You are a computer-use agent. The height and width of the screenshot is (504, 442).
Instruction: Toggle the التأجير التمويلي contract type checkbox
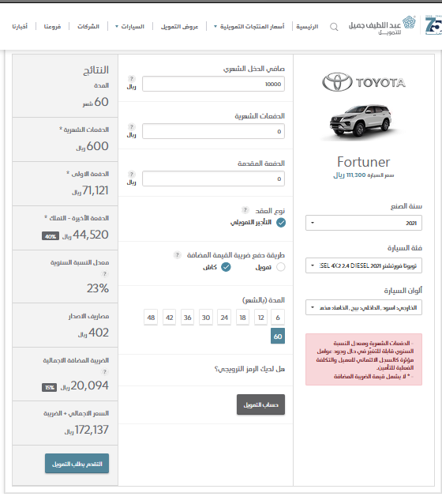pos(281,223)
